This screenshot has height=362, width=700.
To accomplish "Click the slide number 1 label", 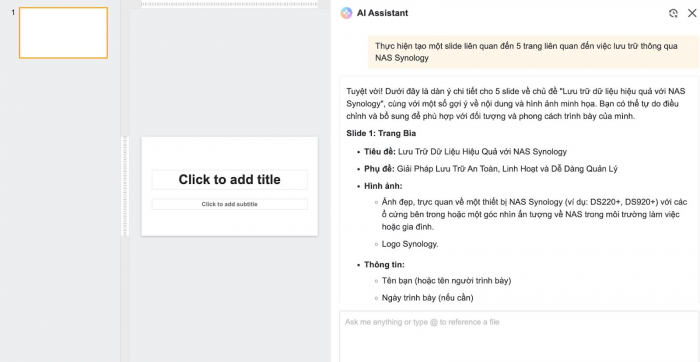I will 13,12.
